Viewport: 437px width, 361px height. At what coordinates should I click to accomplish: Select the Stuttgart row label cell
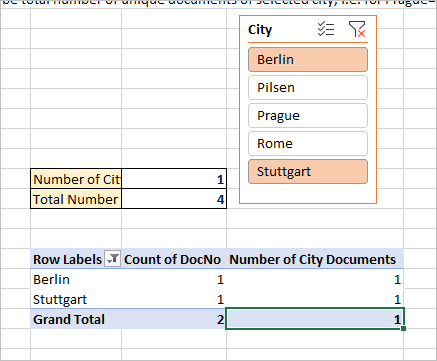[x=76, y=299]
